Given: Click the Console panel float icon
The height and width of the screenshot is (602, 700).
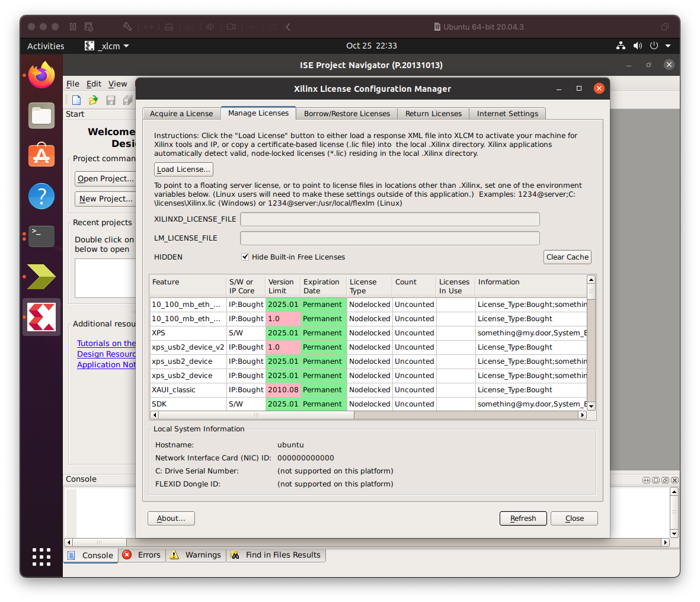Looking at the screenshot, I should (x=665, y=480).
